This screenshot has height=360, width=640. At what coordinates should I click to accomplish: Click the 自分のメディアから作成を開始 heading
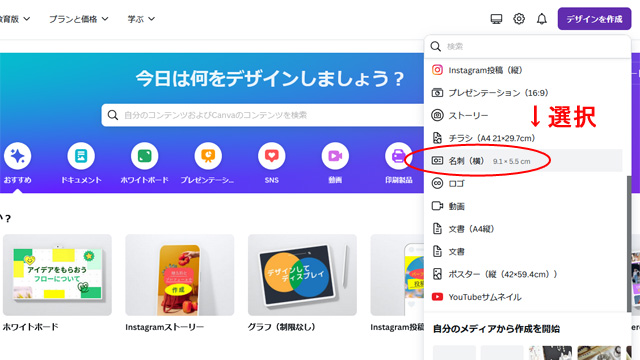tap(496, 329)
